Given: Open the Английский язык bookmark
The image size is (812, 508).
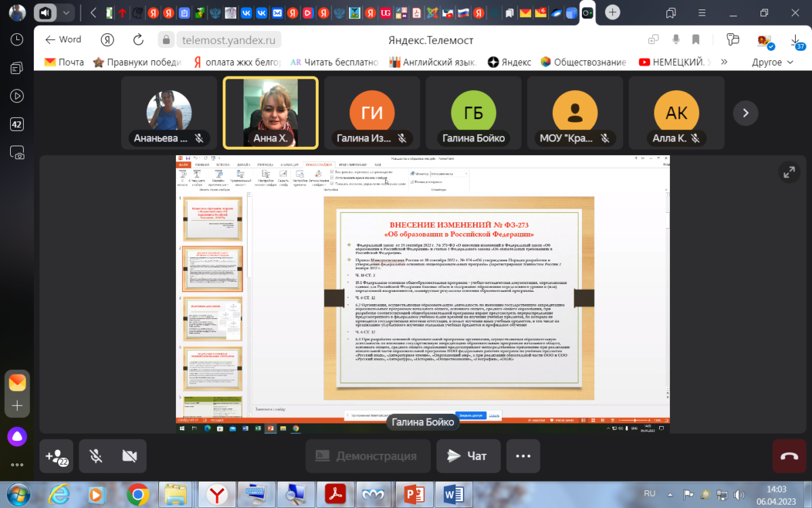Looking at the screenshot, I should click(x=433, y=62).
